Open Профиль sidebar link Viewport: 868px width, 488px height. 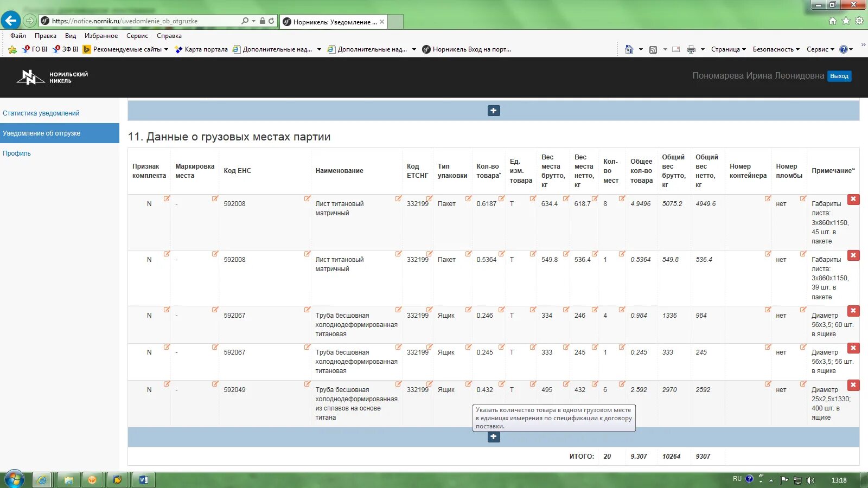pos(17,153)
